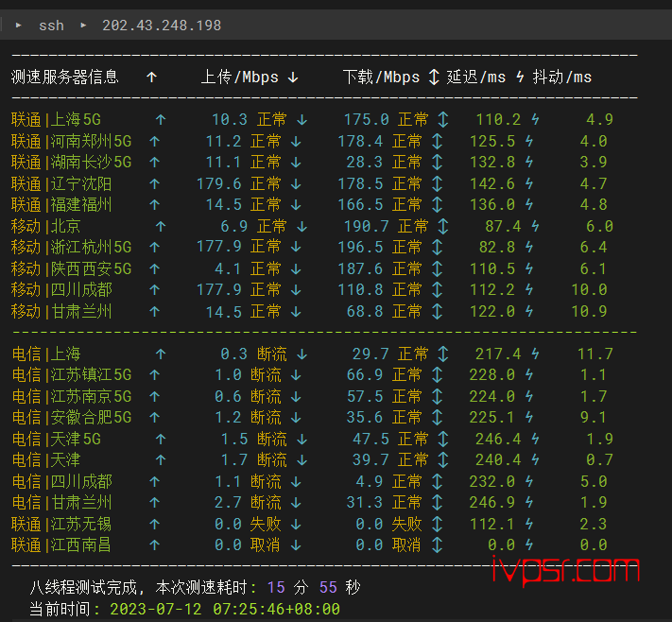This screenshot has width=672, height=622.
Task: Click the 抖动/ms column header
Action: click(x=561, y=78)
